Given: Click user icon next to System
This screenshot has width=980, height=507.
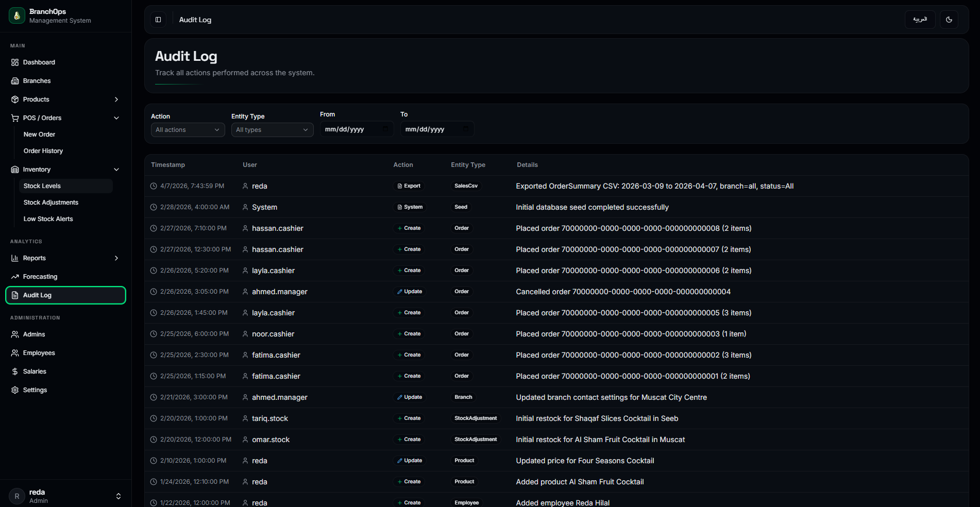Looking at the screenshot, I should coord(245,207).
